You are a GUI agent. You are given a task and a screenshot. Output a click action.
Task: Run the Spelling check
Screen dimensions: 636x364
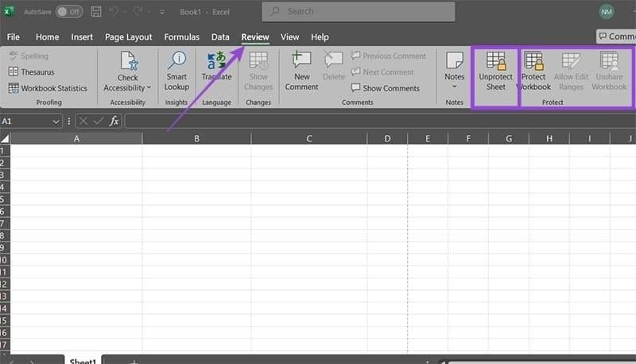coord(29,56)
